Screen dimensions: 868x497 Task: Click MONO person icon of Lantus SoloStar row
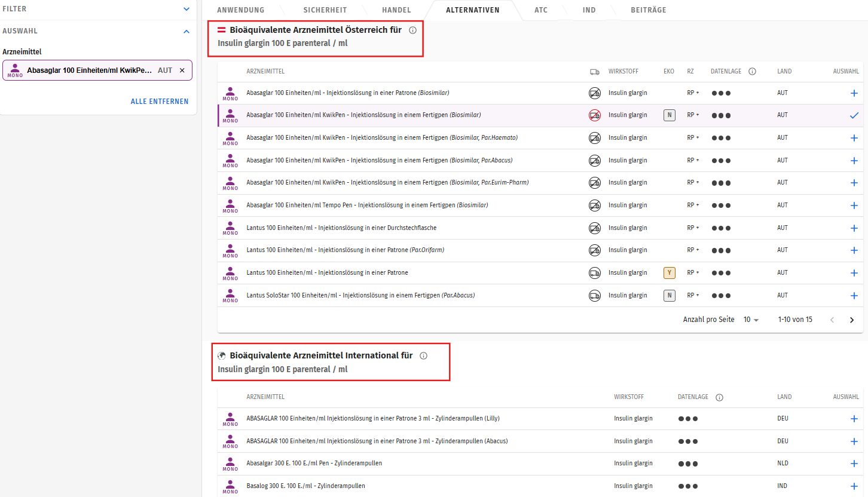pyautogui.click(x=230, y=295)
